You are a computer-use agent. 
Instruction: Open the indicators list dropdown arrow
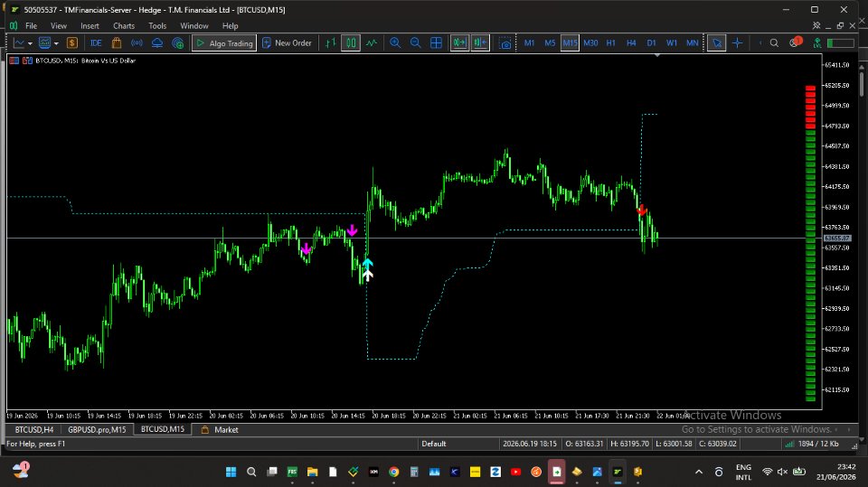click(x=56, y=43)
